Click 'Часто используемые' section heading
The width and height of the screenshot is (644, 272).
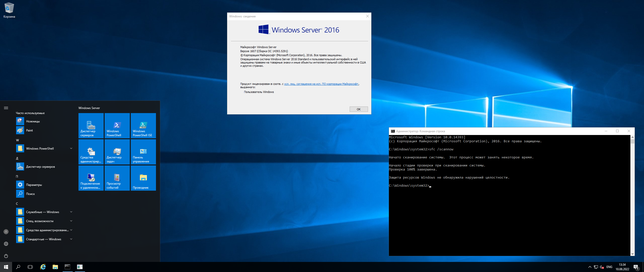coord(30,113)
